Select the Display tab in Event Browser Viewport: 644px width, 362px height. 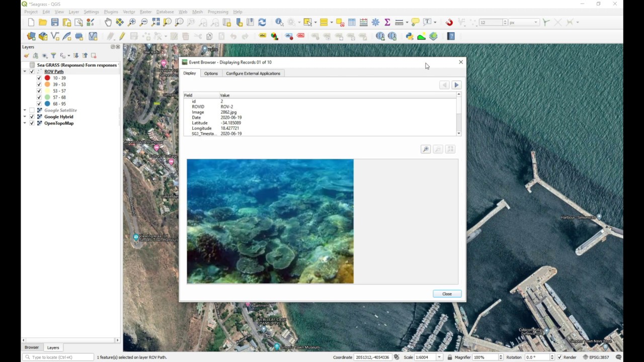point(189,73)
